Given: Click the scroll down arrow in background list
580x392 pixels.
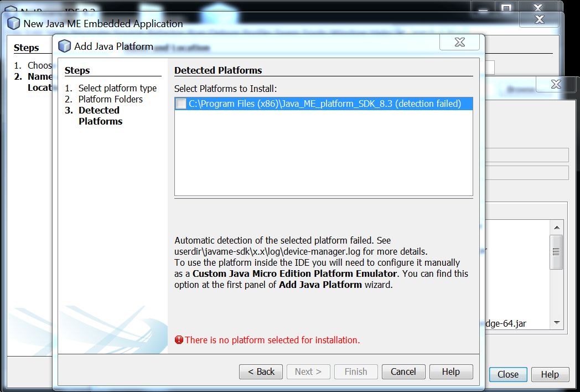Looking at the screenshot, I should (x=557, y=323).
